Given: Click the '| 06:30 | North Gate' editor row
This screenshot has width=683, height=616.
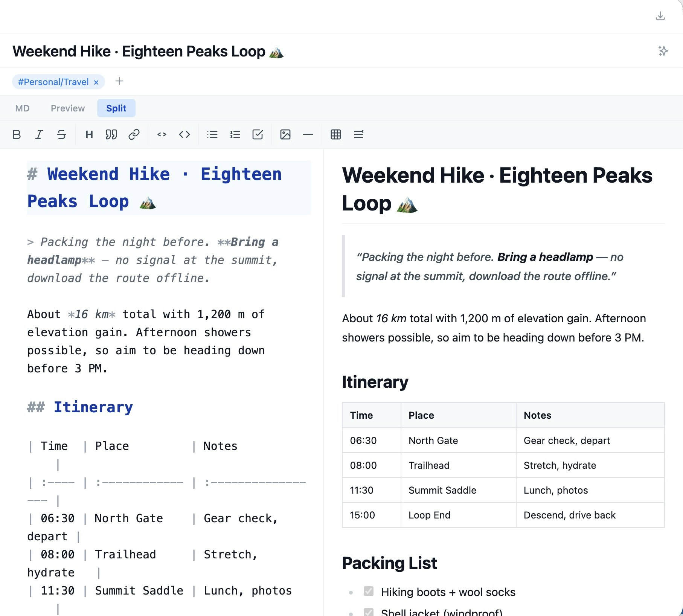Looking at the screenshot, I should pos(153,527).
